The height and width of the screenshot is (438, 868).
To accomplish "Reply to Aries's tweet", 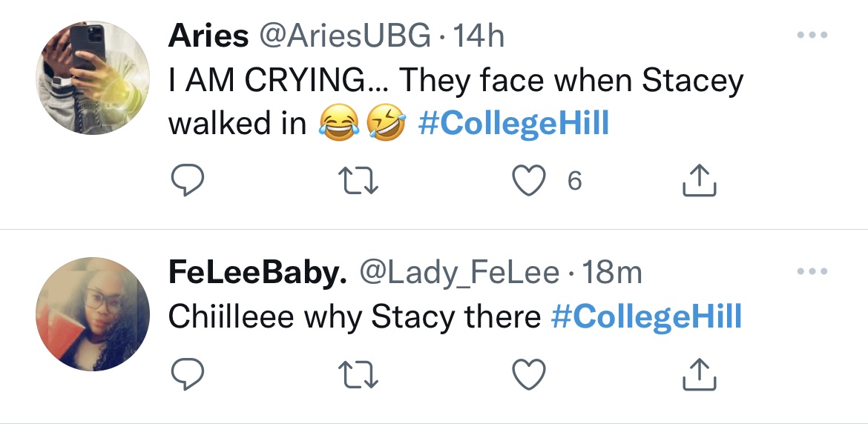I will point(188,178).
